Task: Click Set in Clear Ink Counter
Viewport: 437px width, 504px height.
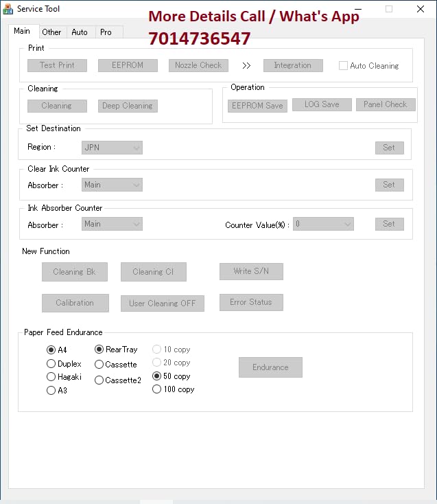Action: [389, 185]
